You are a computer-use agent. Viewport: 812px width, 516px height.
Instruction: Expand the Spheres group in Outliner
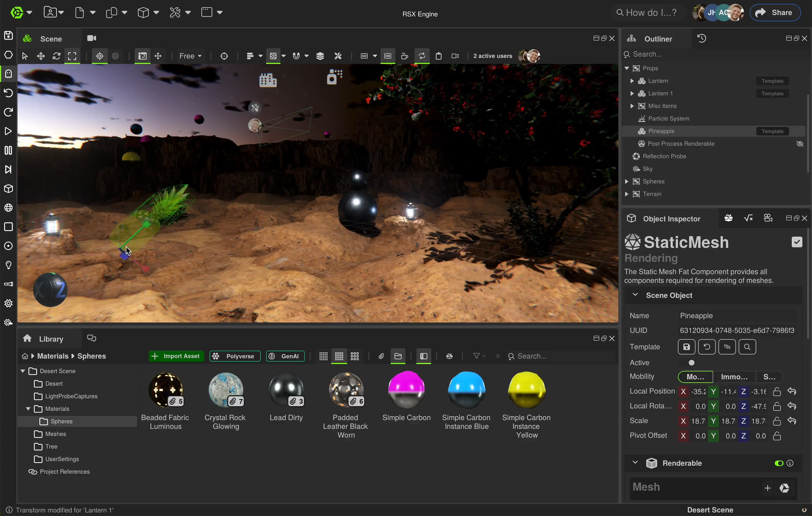[x=627, y=181]
